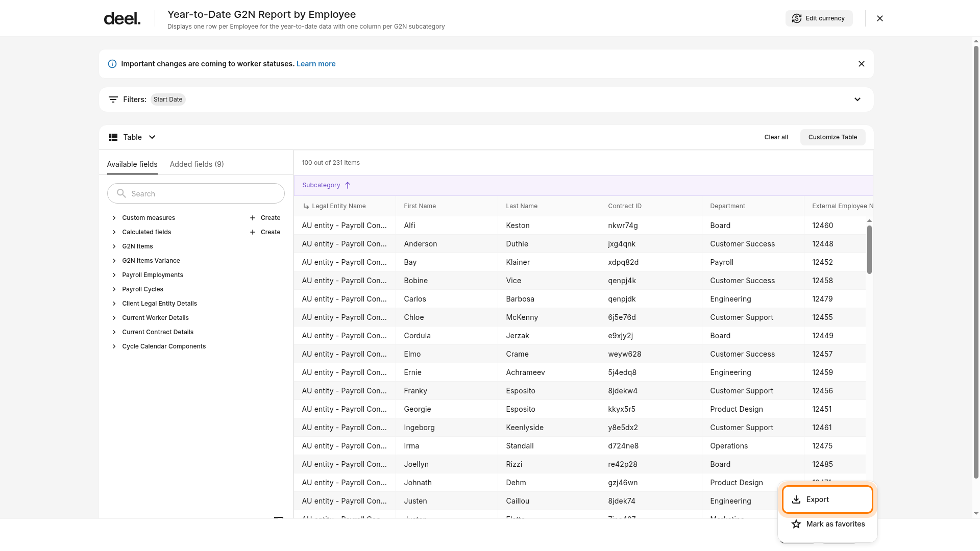The height and width of the screenshot is (551, 980).
Task: Switch to the Available fields tab
Action: point(132,164)
